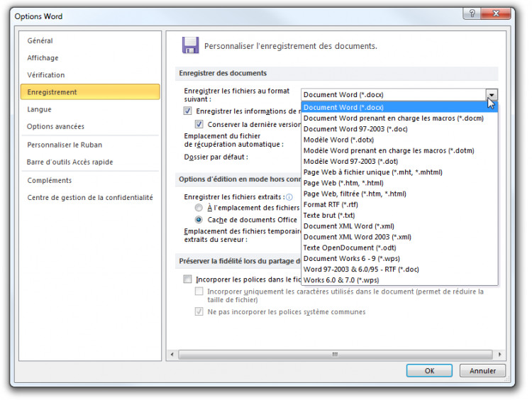Toggle Ne pas incorporer les polices système
Viewport: 532px width, 400px height.
tap(199, 311)
